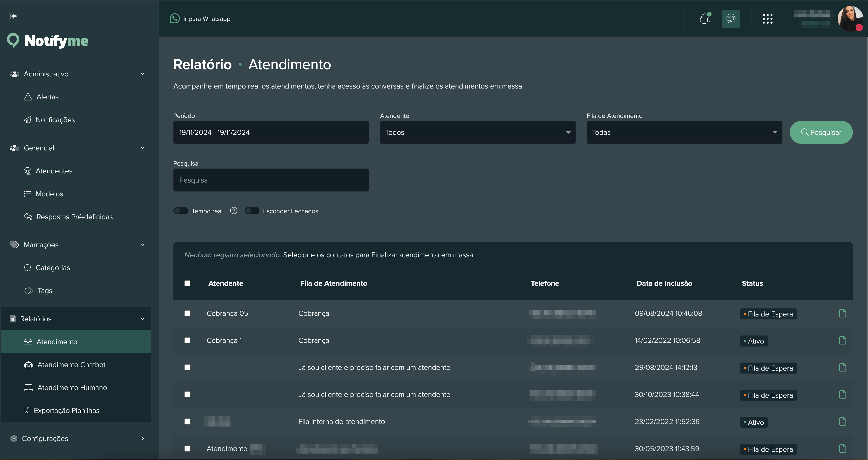Go to Exportação Planilhas
The image size is (868, 460).
tap(66, 410)
